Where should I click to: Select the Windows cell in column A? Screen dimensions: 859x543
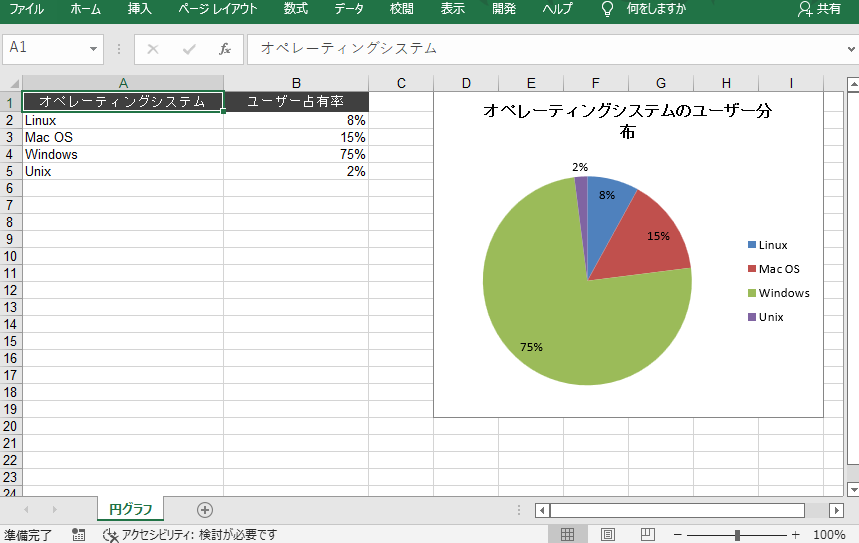pos(123,155)
